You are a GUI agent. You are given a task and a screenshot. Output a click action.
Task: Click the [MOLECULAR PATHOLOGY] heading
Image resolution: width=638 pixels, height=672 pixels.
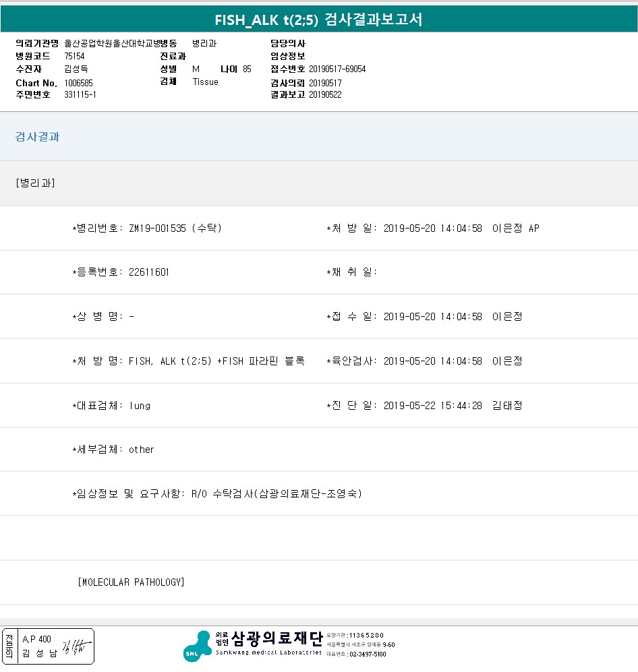131,582
